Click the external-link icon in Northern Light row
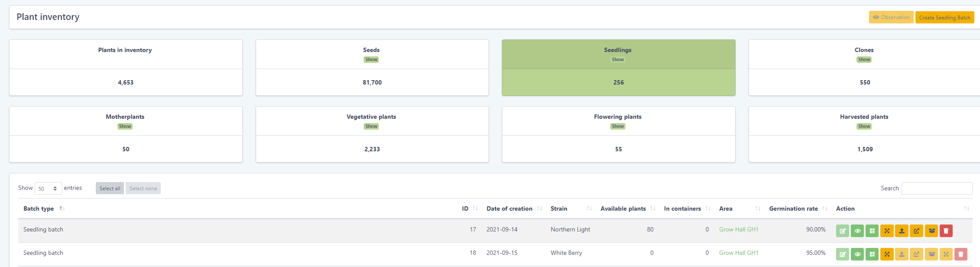The width and height of the screenshot is (980, 267). (916, 231)
